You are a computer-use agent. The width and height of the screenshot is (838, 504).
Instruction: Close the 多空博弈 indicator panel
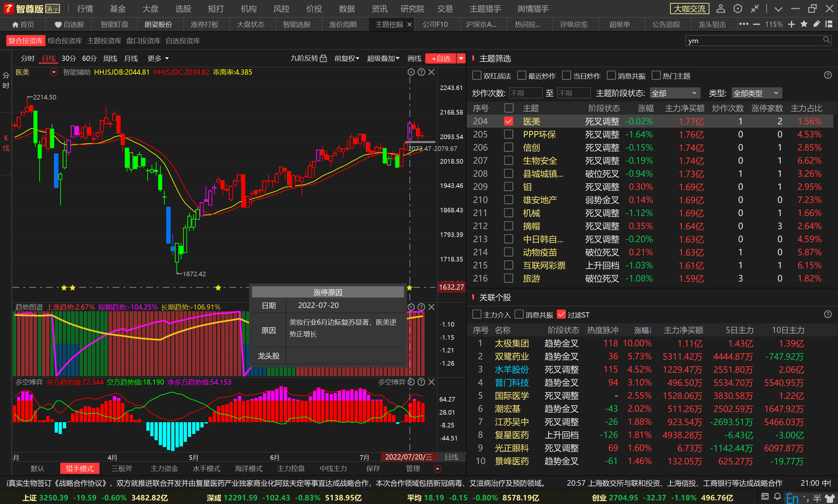pyautogui.click(x=431, y=382)
